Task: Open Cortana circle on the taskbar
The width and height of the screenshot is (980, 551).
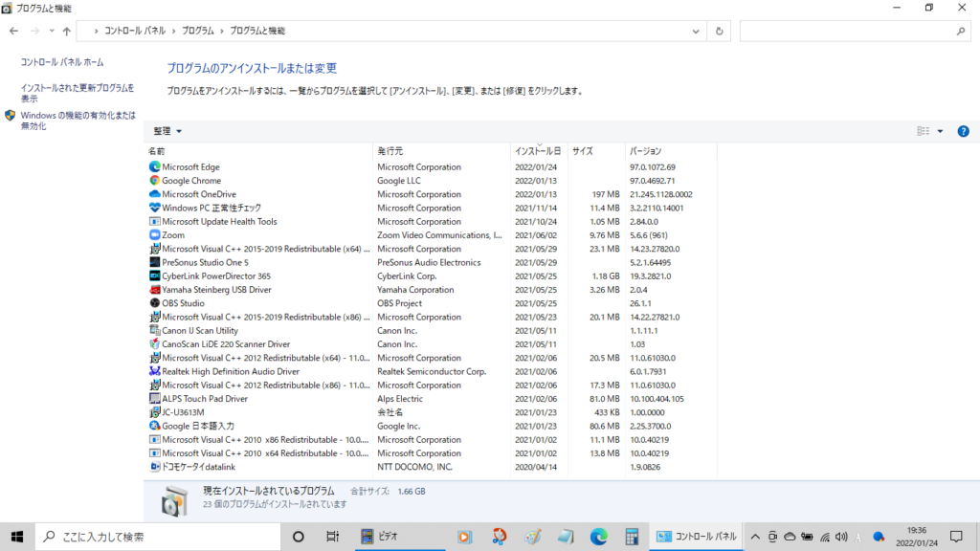Action: [299, 537]
